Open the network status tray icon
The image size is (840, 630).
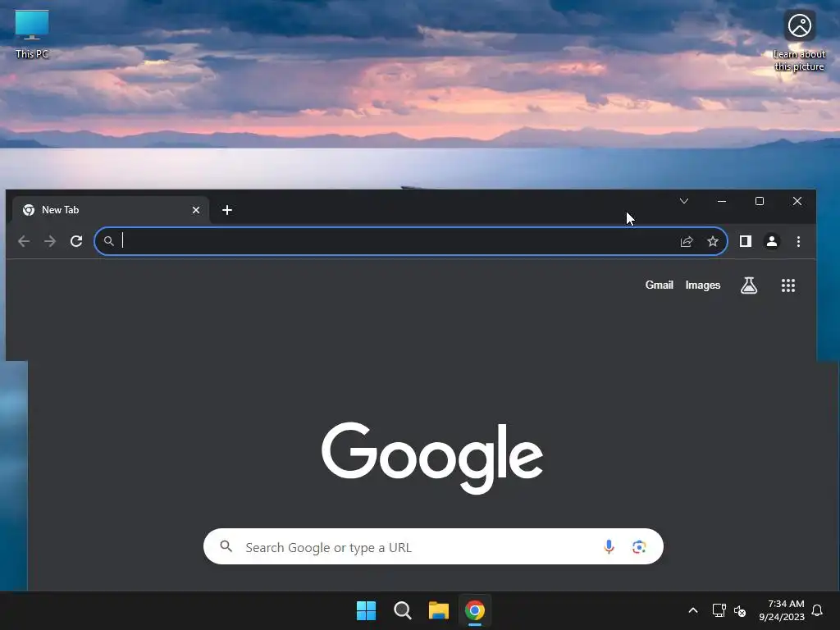[719, 610]
